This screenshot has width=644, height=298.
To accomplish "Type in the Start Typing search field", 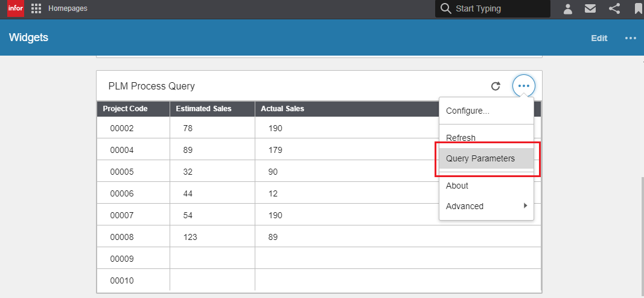I will [x=498, y=8].
